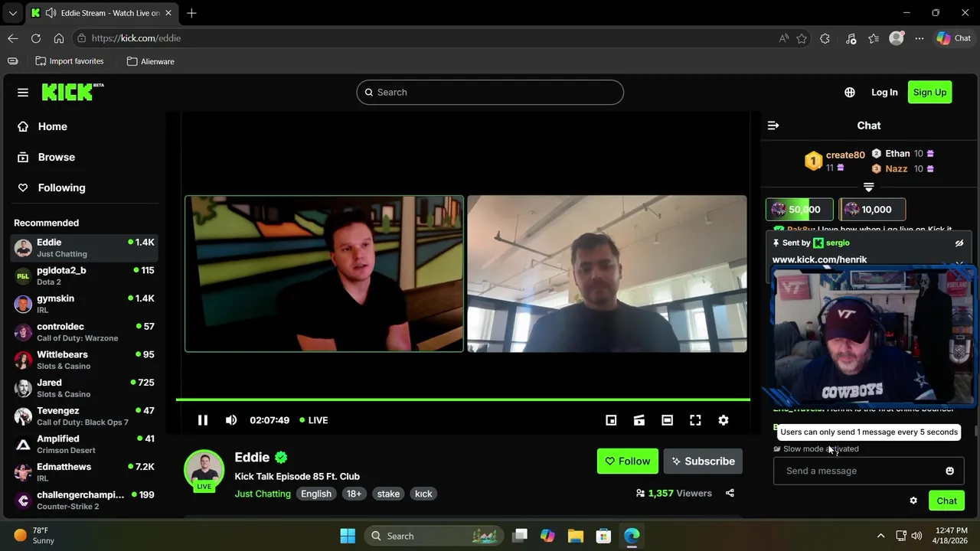
Task: Open the tab actions dropdown
Action: [13, 13]
